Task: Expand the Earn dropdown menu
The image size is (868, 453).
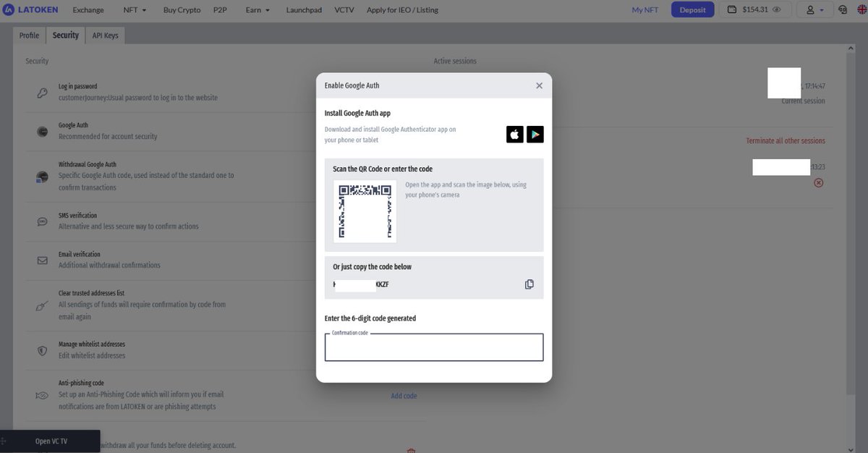Action: coord(258,10)
